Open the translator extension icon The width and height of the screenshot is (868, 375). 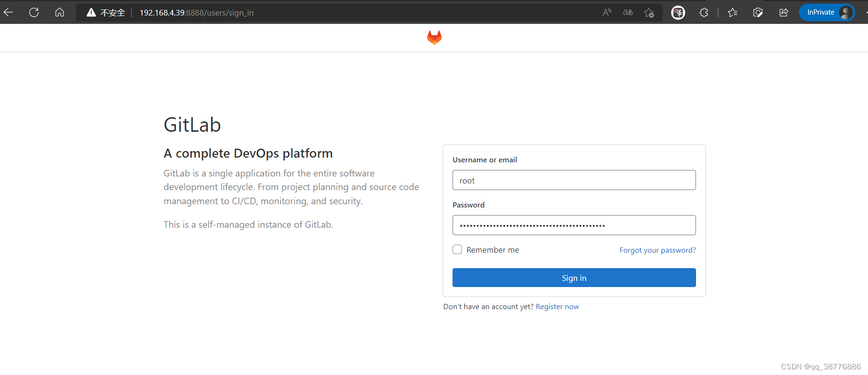coord(678,13)
